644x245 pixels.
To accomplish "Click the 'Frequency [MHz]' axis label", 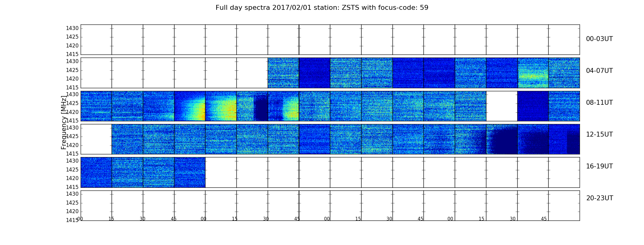I will tap(64, 123).
